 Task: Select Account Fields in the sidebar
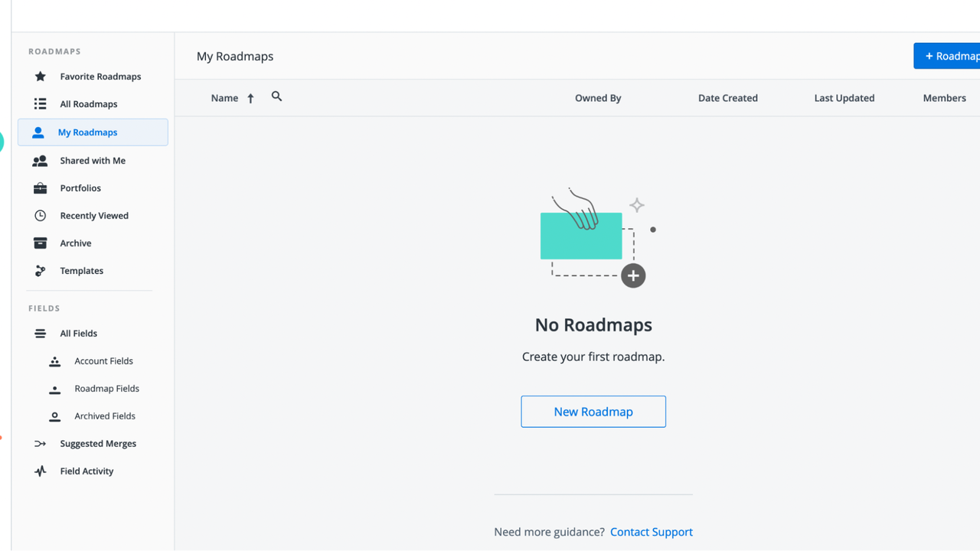click(103, 360)
